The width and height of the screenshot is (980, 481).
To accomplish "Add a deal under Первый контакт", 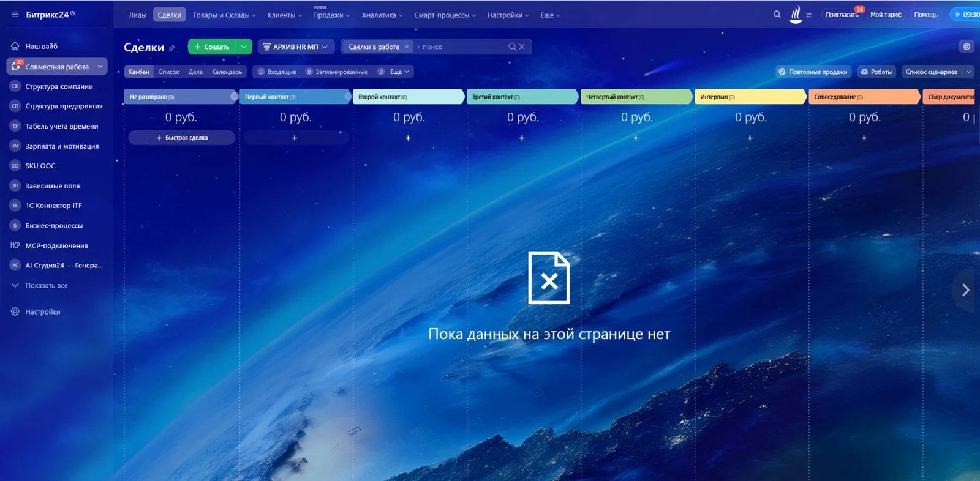I will coord(295,138).
